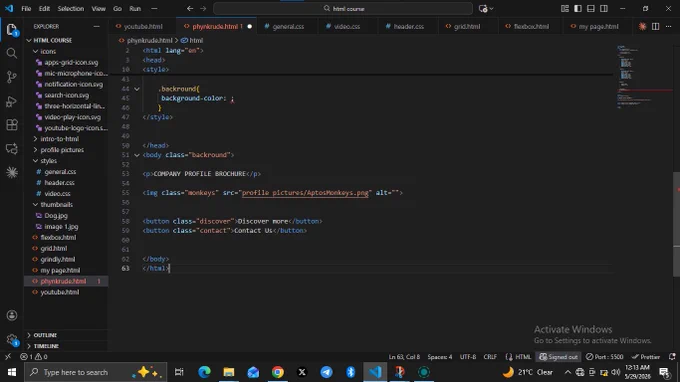Go forward with the navigation arrow

[203, 9]
